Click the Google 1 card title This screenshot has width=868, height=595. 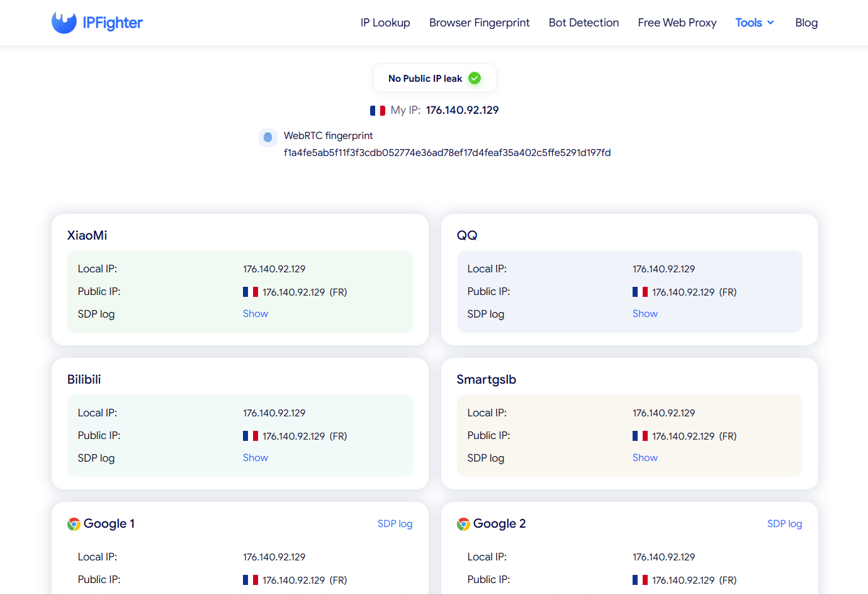(109, 524)
